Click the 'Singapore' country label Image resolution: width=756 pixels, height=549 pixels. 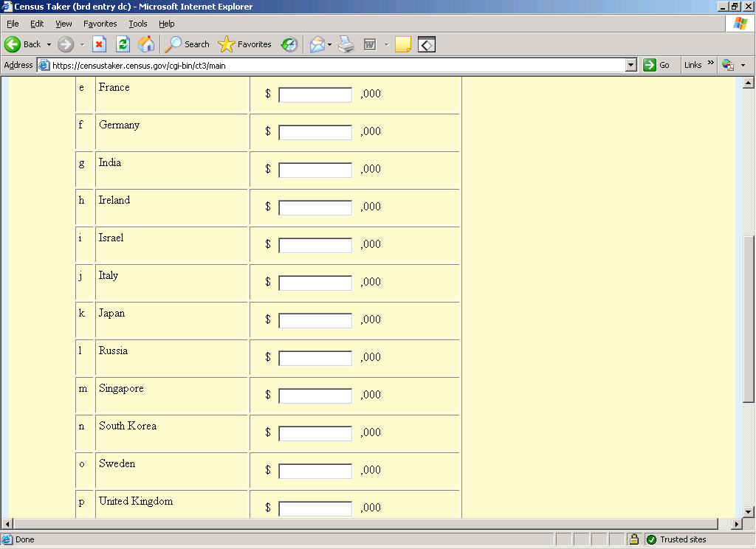(122, 389)
